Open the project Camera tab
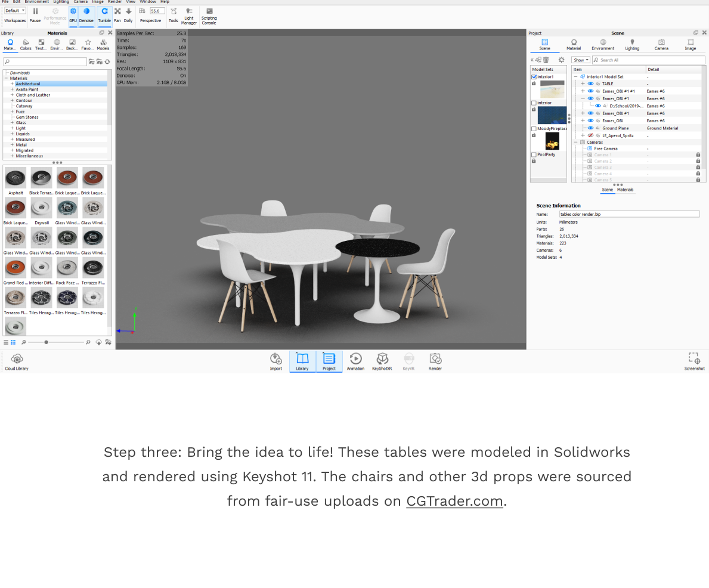Image resolution: width=709 pixels, height=588 pixels. coord(661,45)
